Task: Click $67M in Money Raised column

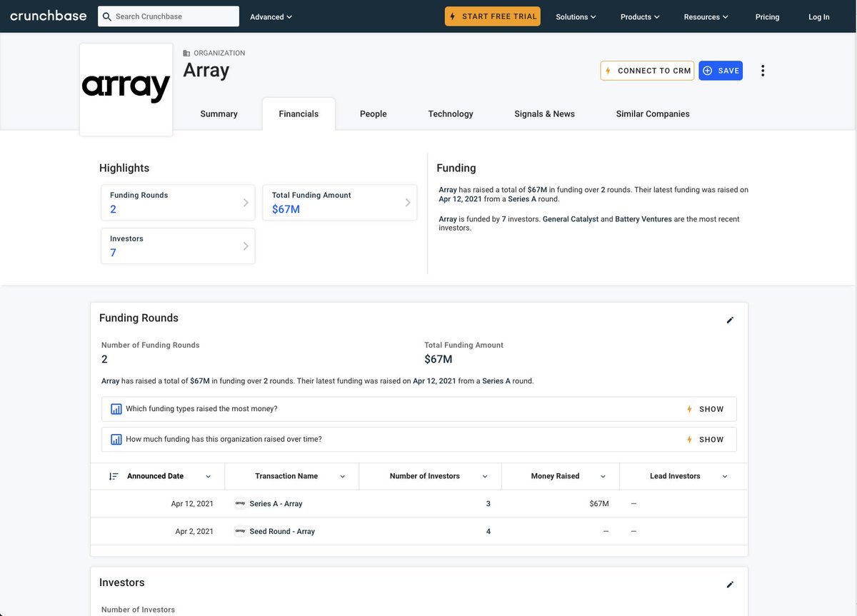Action: (x=599, y=504)
